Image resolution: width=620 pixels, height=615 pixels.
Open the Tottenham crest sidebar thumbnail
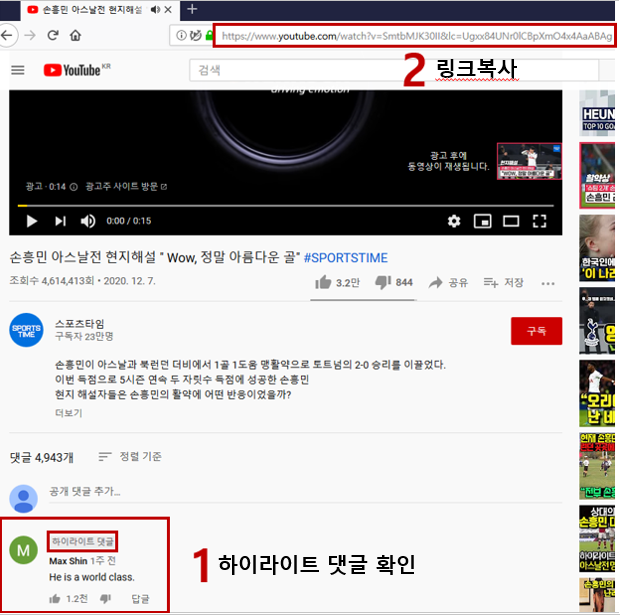[x=597, y=321]
